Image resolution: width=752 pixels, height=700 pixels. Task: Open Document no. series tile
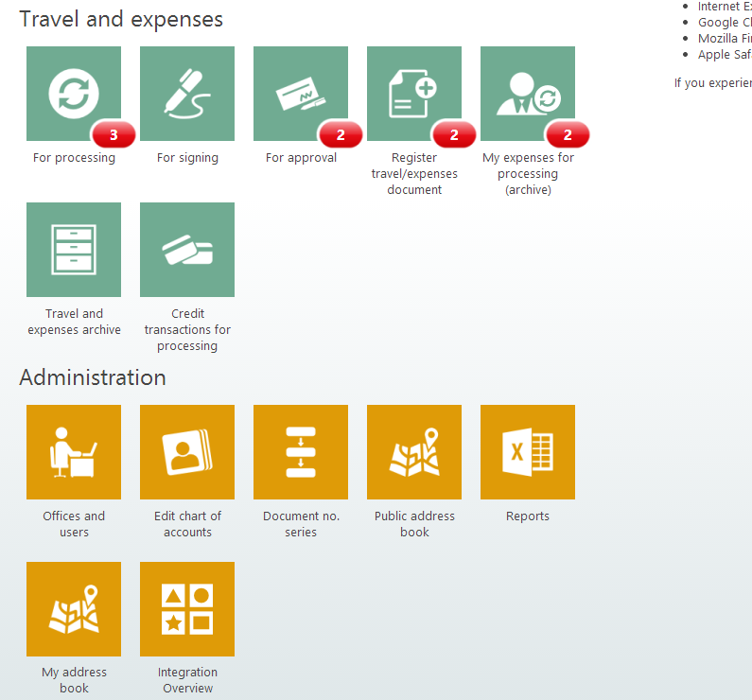301,452
